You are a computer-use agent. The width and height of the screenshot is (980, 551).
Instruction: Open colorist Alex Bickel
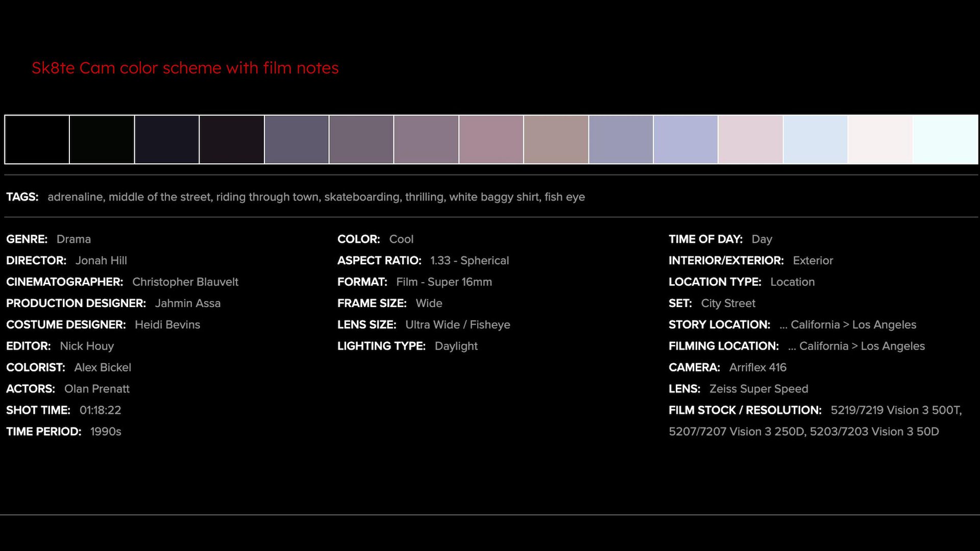click(103, 367)
